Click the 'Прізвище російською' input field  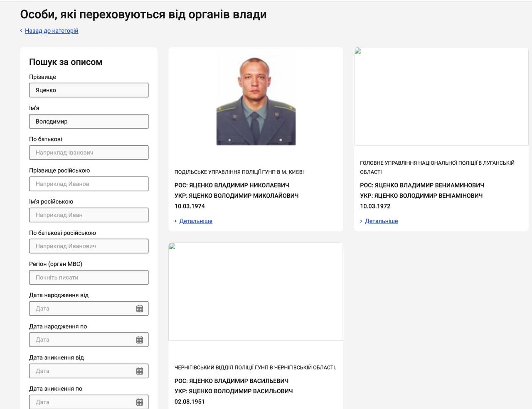click(x=89, y=184)
